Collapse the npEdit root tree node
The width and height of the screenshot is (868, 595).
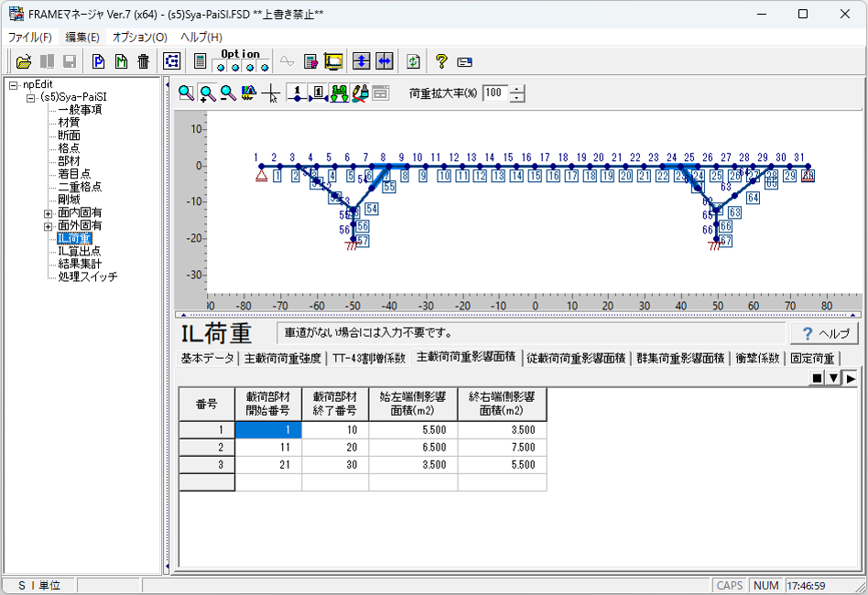[x=13, y=84]
